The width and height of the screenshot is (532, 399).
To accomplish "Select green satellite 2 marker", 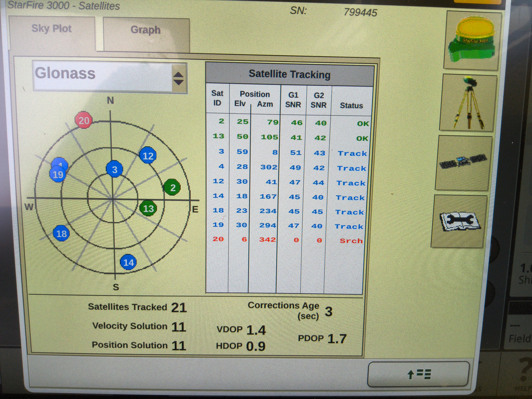I will tap(172, 188).
